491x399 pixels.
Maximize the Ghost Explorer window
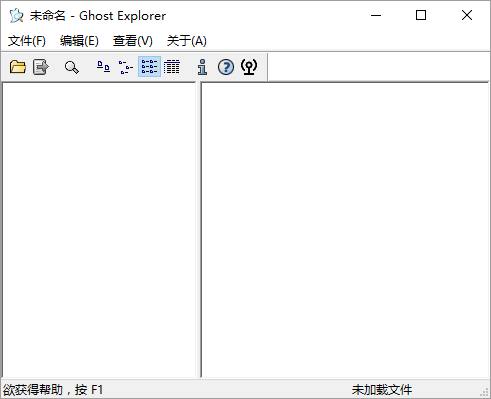[x=421, y=15]
